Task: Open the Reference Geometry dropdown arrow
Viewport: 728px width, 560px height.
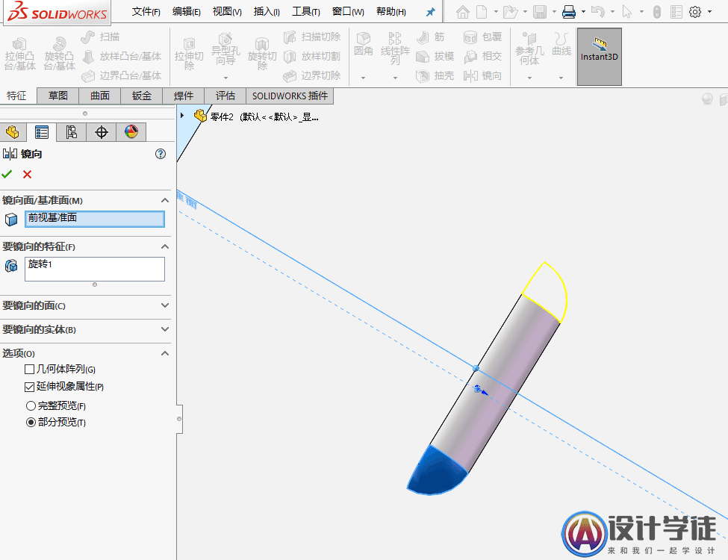Action: click(x=529, y=78)
